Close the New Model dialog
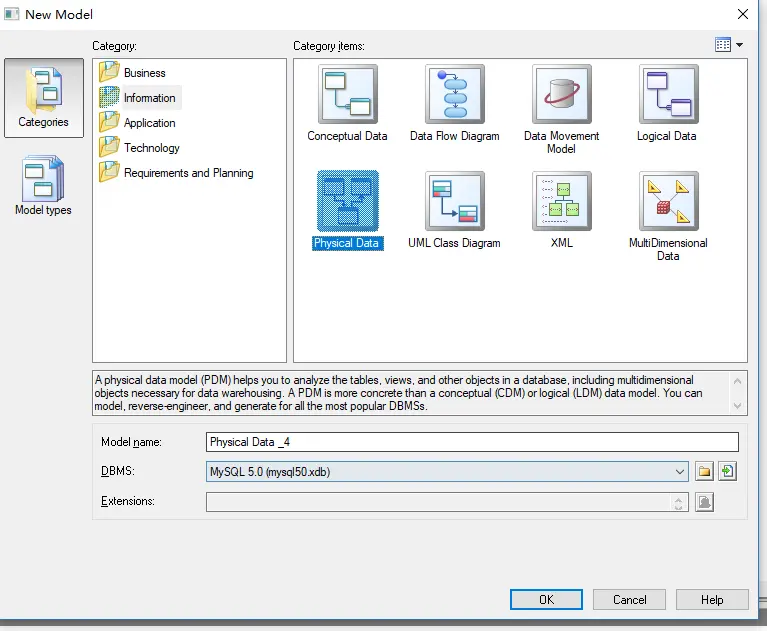Viewport: 767px width, 631px height. tap(743, 14)
